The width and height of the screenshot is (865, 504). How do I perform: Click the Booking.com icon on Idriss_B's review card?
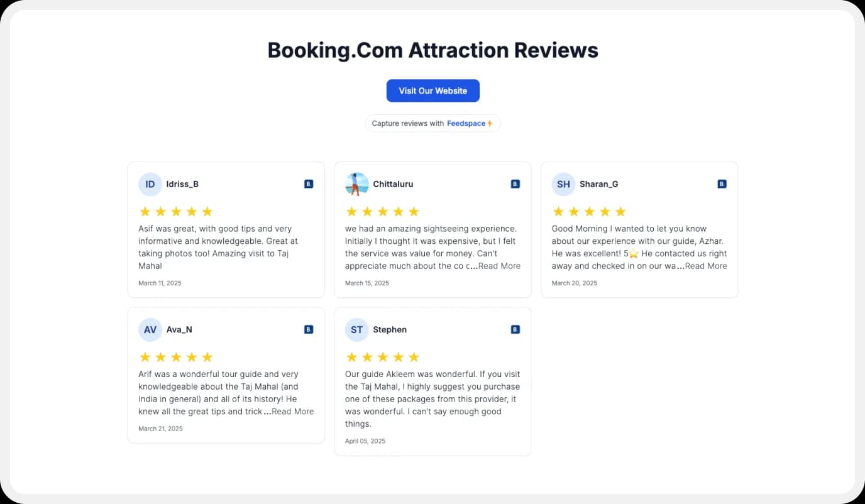(308, 184)
